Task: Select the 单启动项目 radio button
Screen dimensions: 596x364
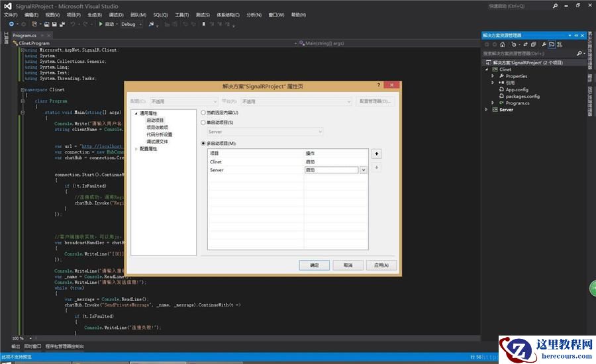Action: 203,122
